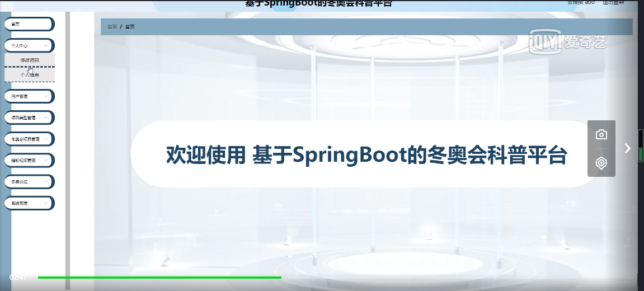The image size is (644, 291).
Task: Open the 首页 sidebar item
Action: [29, 24]
